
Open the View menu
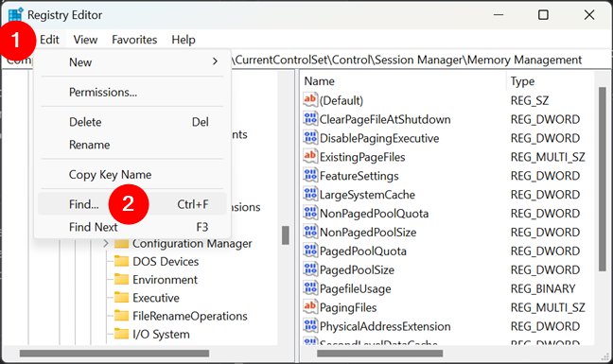[x=85, y=40]
